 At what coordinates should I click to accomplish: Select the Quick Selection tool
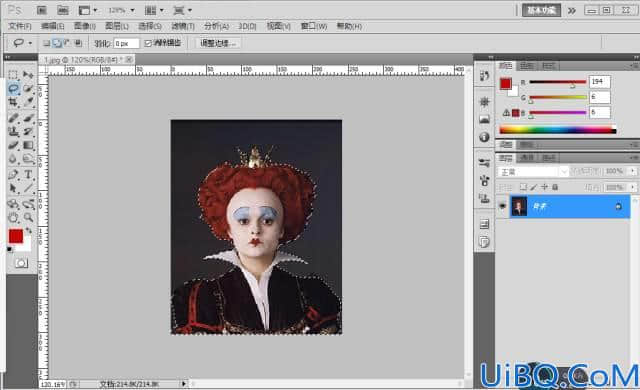(x=28, y=89)
